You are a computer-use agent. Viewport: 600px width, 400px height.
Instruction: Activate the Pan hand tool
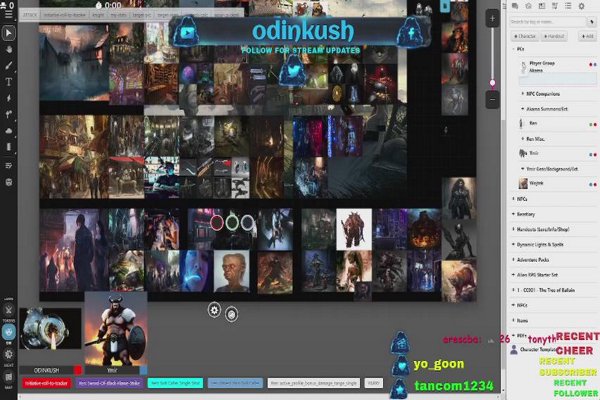(8, 50)
